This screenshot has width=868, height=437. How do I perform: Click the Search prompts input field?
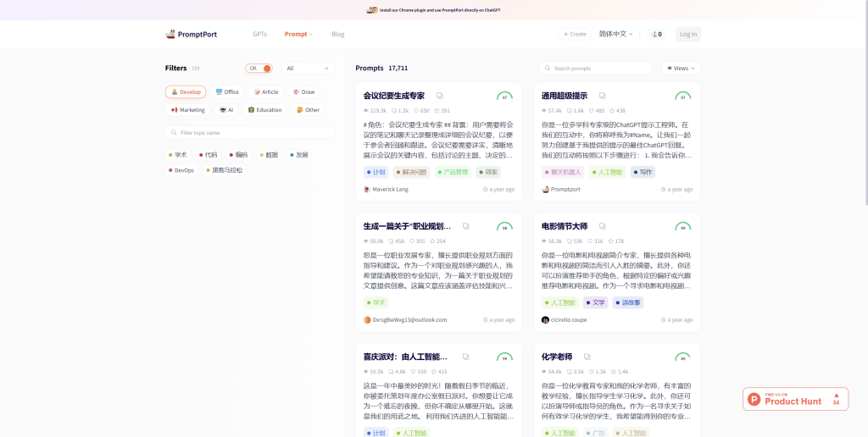pos(595,68)
